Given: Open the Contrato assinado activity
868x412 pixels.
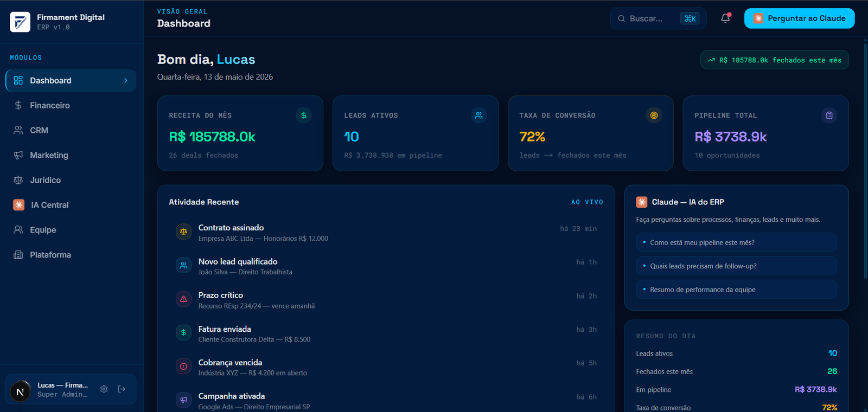Looking at the screenshot, I should point(386,233).
